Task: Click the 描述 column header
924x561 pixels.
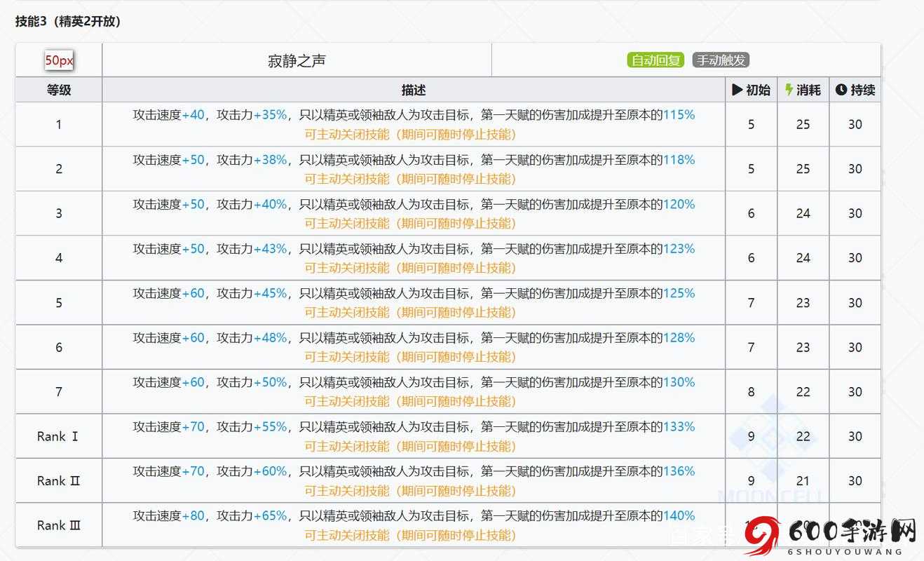Action: [414, 90]
